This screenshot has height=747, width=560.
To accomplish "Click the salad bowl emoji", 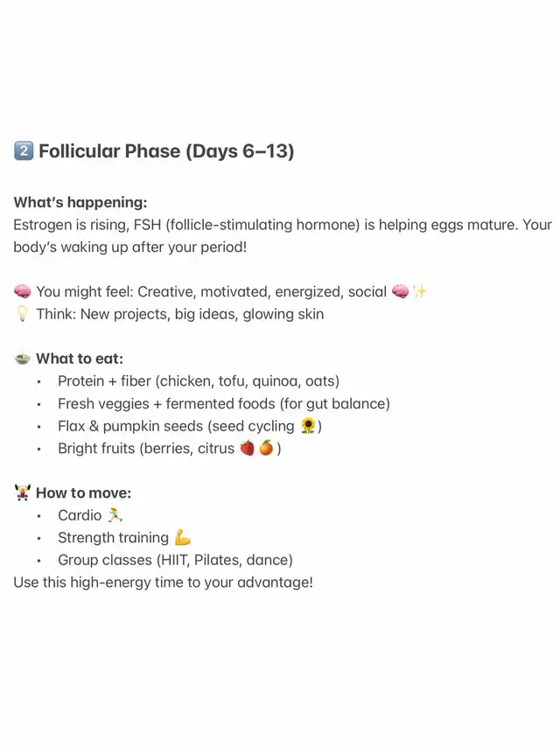I will tap(23, 358).
